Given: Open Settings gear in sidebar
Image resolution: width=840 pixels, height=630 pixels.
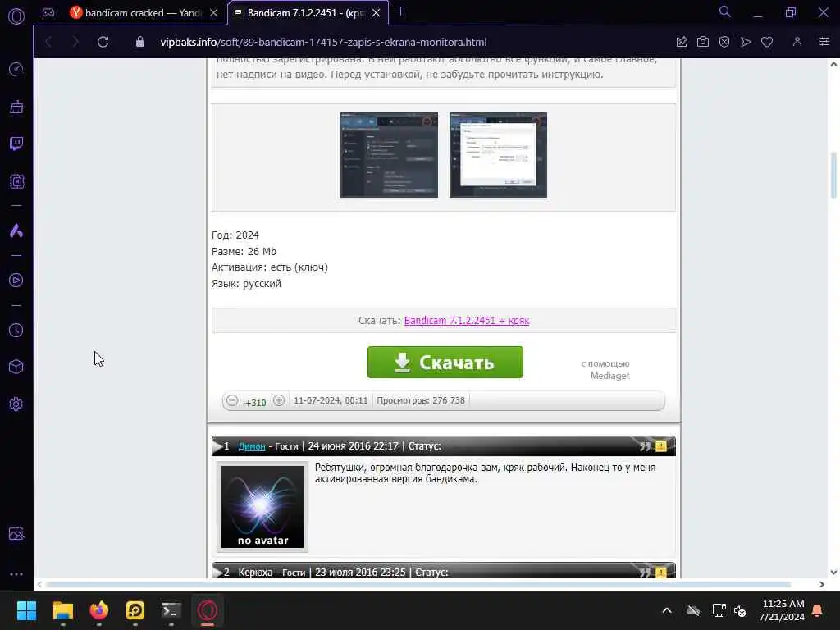Looking at the screenshot, I should [x=16, y=404].
